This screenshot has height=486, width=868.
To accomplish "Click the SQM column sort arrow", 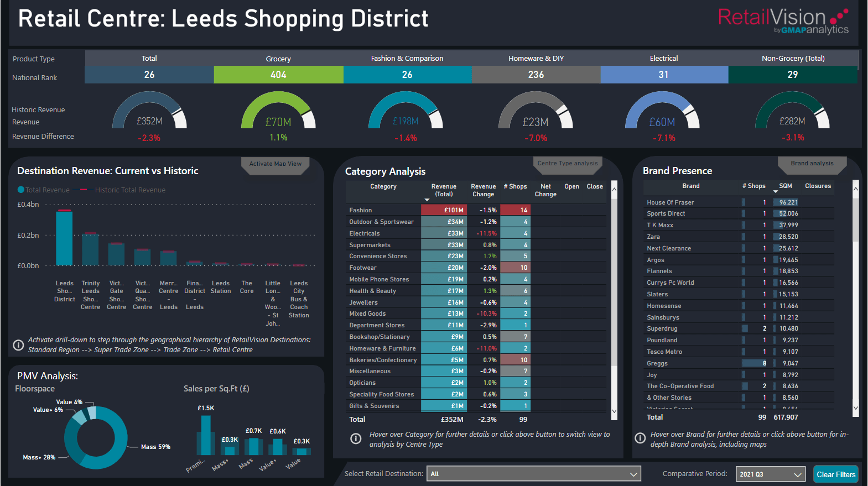I will coord(775,192).
